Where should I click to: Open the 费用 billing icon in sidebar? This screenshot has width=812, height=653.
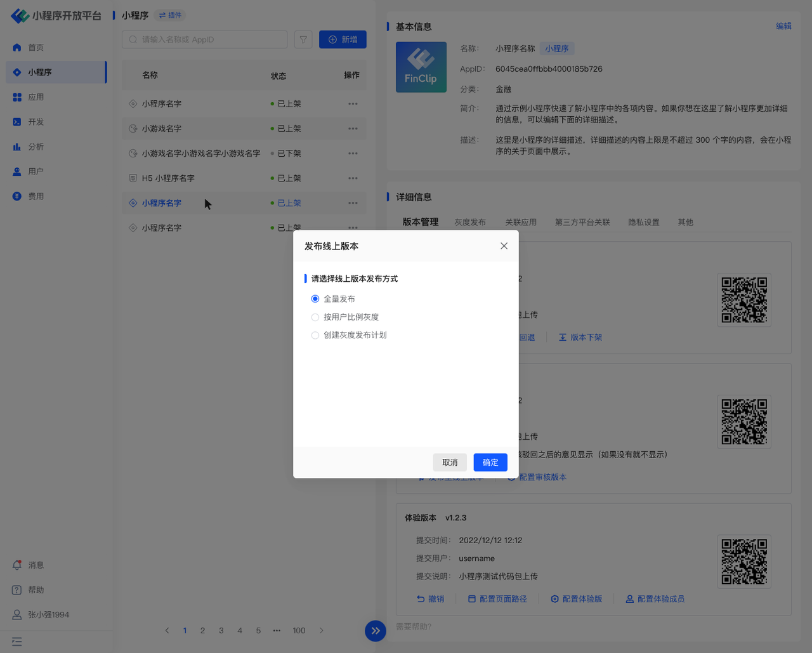pos(17,196)
